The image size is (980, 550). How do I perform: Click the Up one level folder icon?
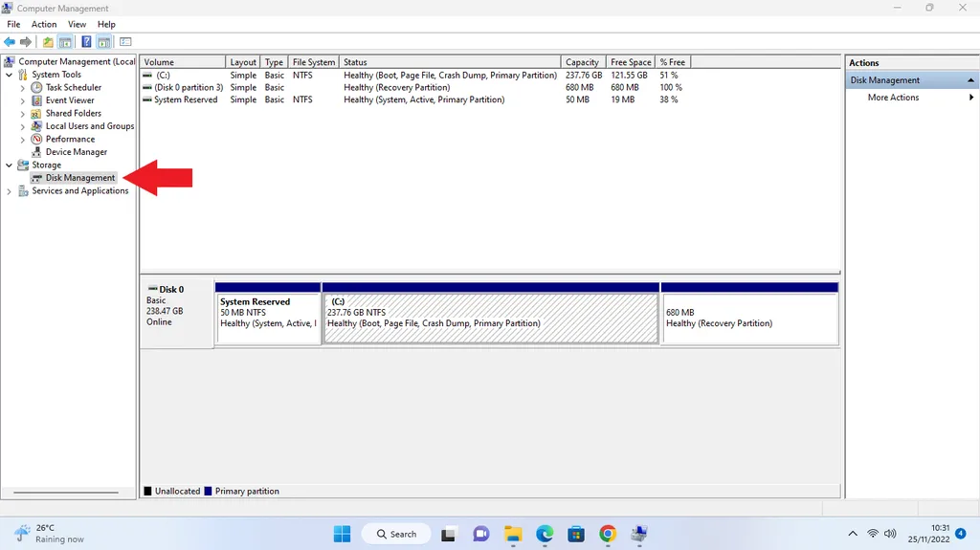tap(48, 42)
